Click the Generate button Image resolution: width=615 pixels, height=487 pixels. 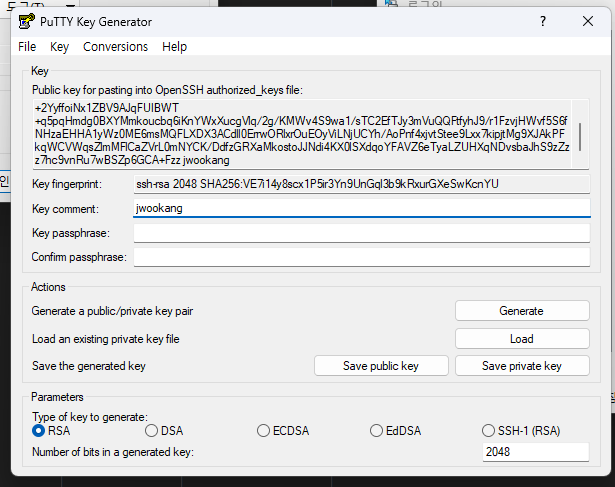pos(522,311)
